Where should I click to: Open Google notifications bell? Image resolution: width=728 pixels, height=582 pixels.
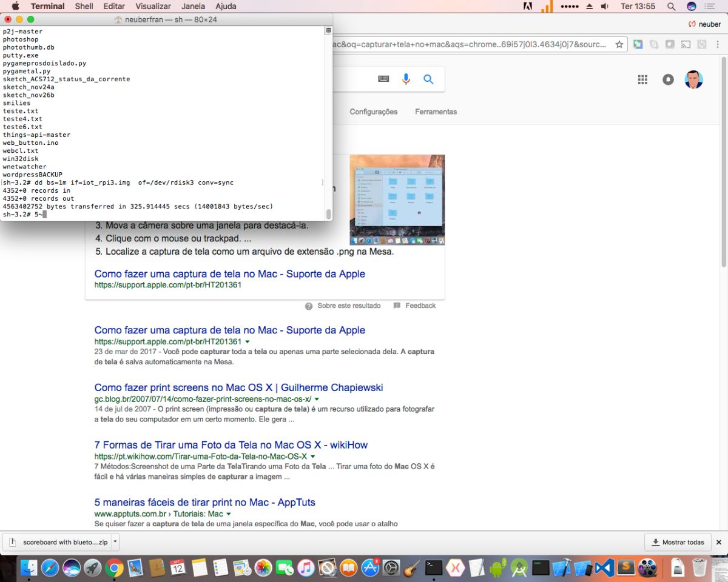[668, 79]
